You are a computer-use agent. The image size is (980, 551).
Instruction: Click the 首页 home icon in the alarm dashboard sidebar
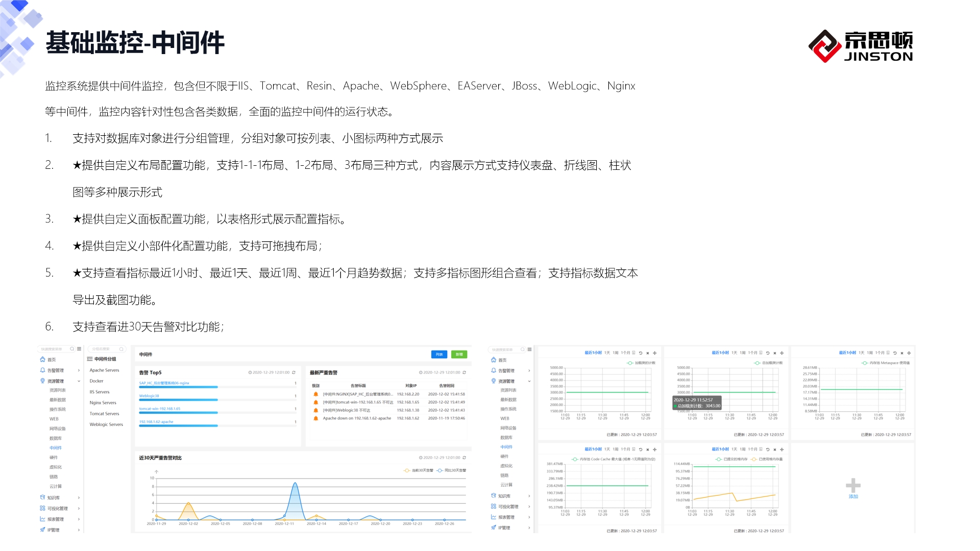42,359
